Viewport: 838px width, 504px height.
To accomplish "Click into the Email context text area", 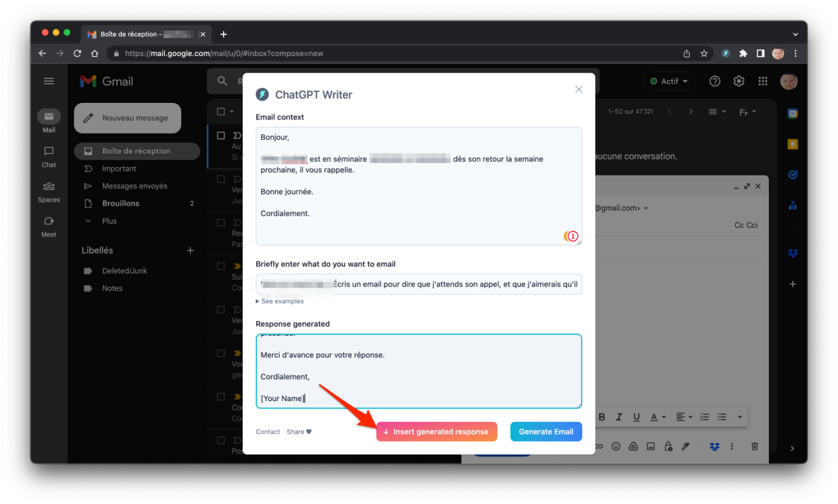I will (419, 186).
